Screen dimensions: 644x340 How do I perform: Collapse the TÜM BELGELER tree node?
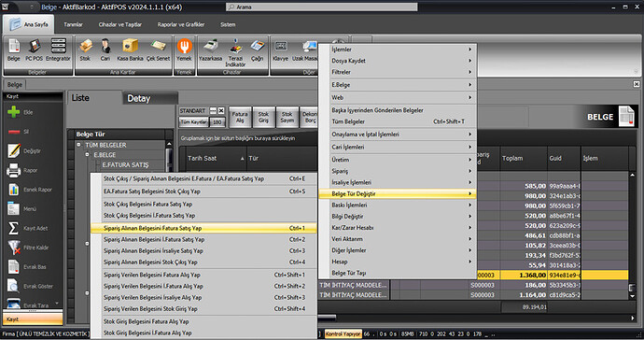pyautogui.click(x=78, y=145)
